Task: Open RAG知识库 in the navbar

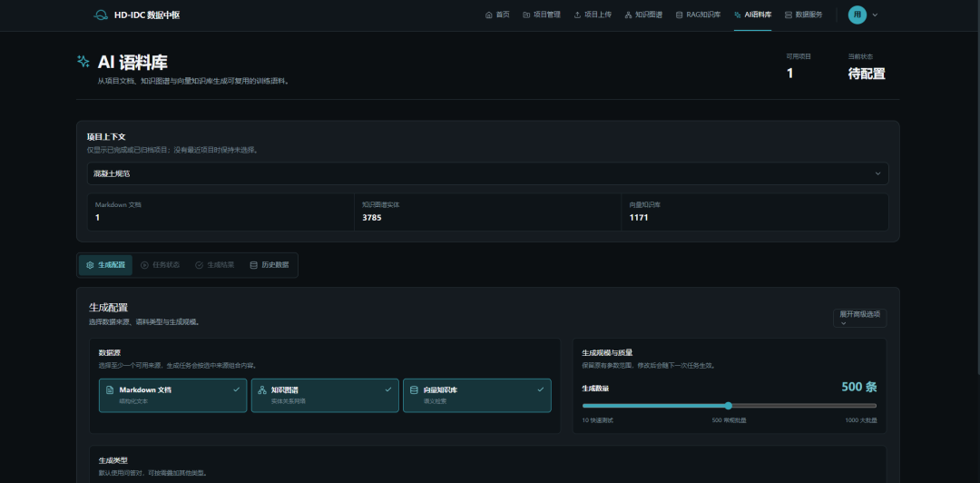Action: coord(698,15)
